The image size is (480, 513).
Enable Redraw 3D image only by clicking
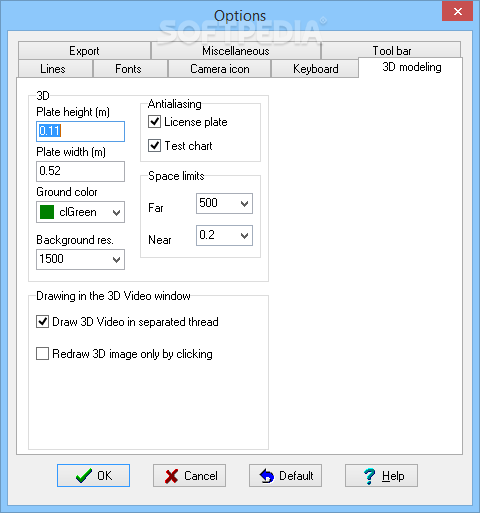[x=42, y=354]
